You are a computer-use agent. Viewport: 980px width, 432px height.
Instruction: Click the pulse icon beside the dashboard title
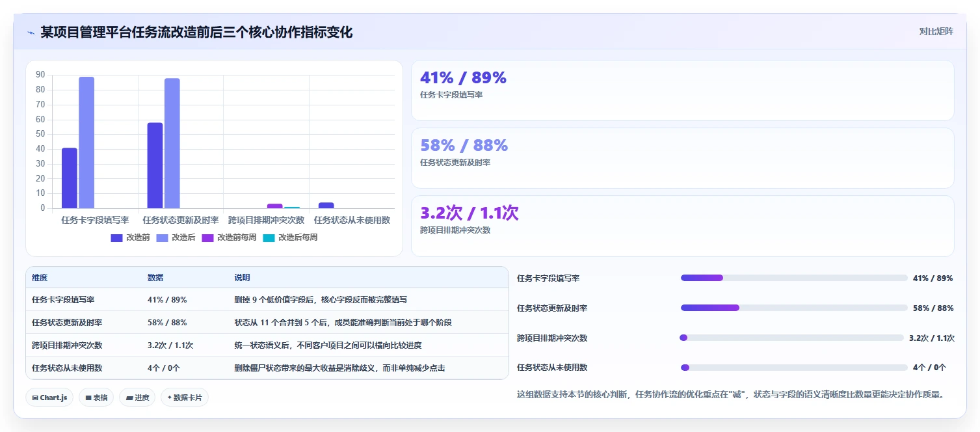pos(31,33)
